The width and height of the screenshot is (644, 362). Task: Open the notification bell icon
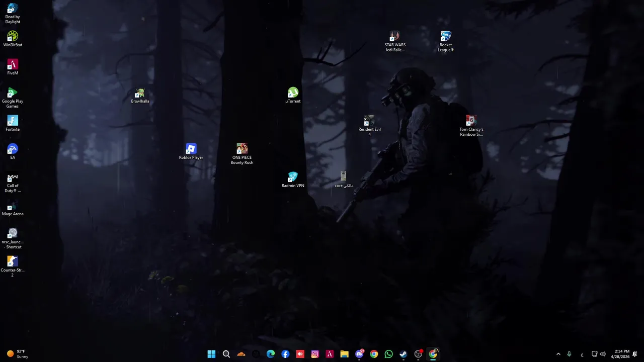tap(635, 354)
